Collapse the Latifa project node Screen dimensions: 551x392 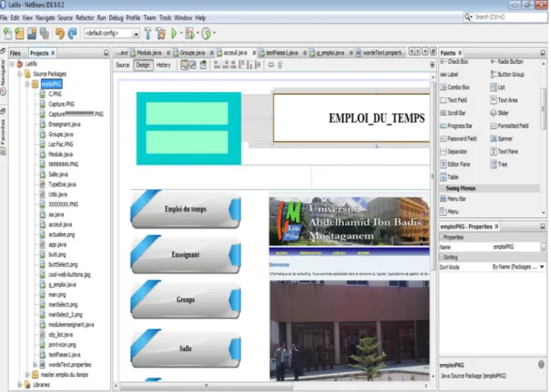click(12, 64)
